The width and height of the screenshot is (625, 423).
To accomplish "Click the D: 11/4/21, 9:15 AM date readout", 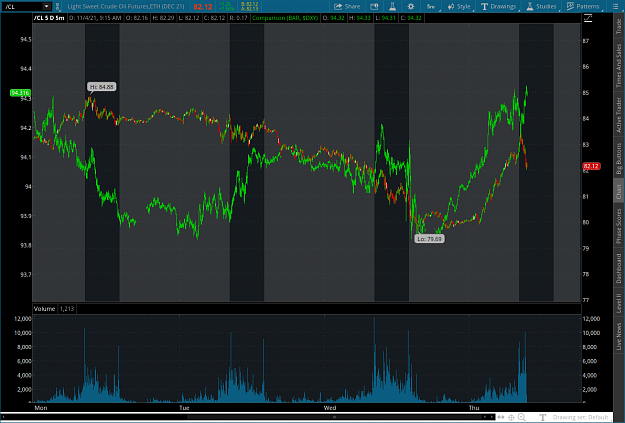I will coord(95,18).
